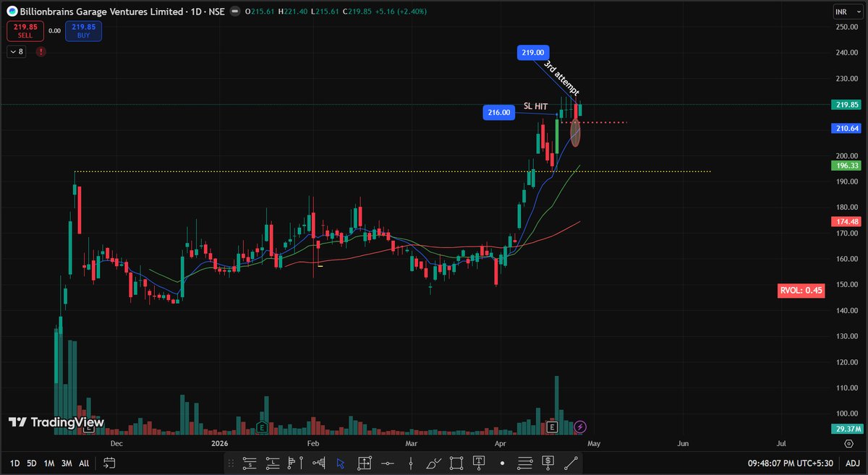Click the earnings E marker near December

[90, 428]
